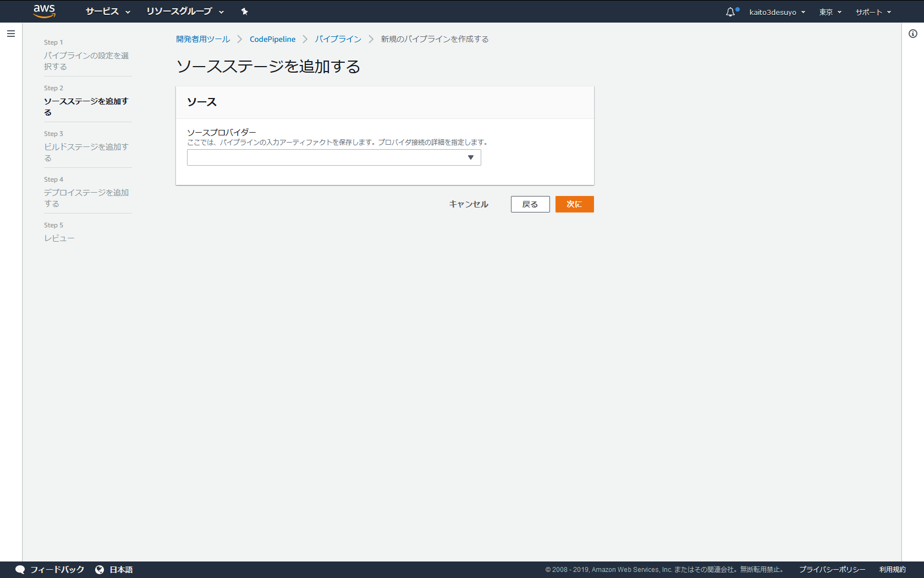Open the サポート support menu
Viewport: 924px width, 578px height.
[873, 12]
